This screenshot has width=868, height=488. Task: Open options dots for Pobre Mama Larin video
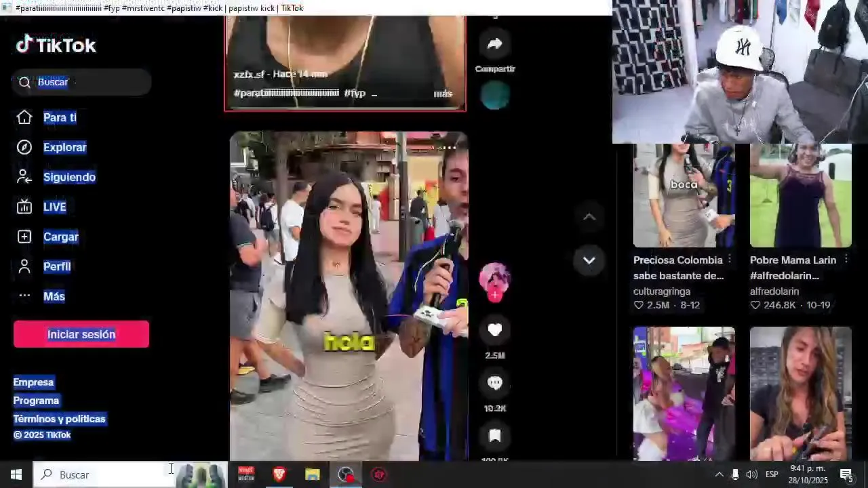pyautogui.click(x=846, y=260)
